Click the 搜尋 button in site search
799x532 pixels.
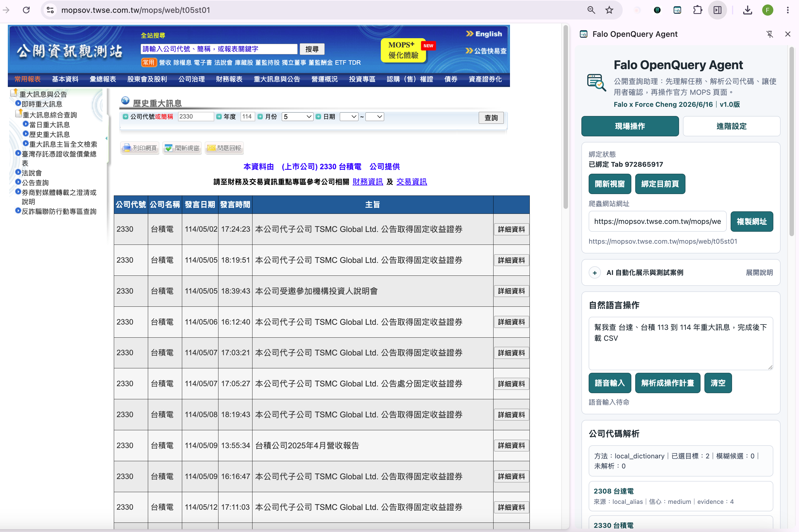coord(312,49)
